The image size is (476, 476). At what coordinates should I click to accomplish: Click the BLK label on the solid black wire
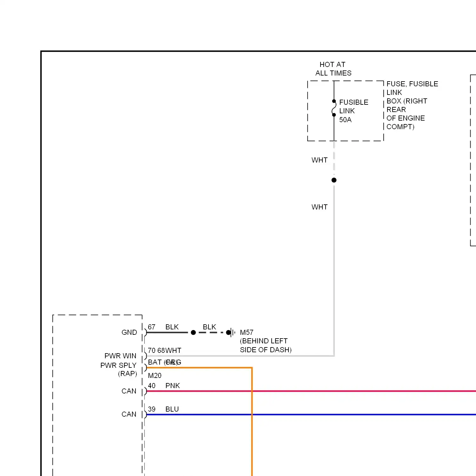(172, 327)
